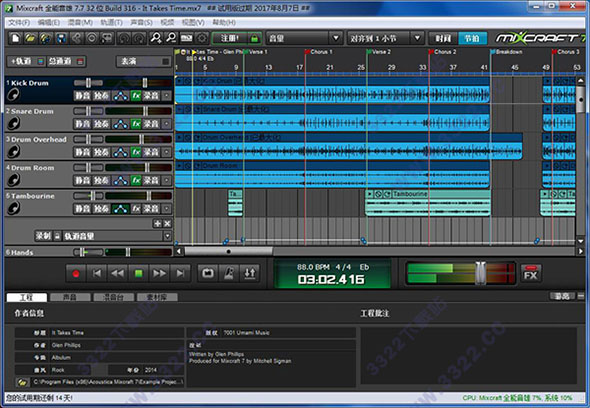Viewport: 590px width, 408px height.
Task: Click the green stop/play button
Action: (x=138, y=273)
